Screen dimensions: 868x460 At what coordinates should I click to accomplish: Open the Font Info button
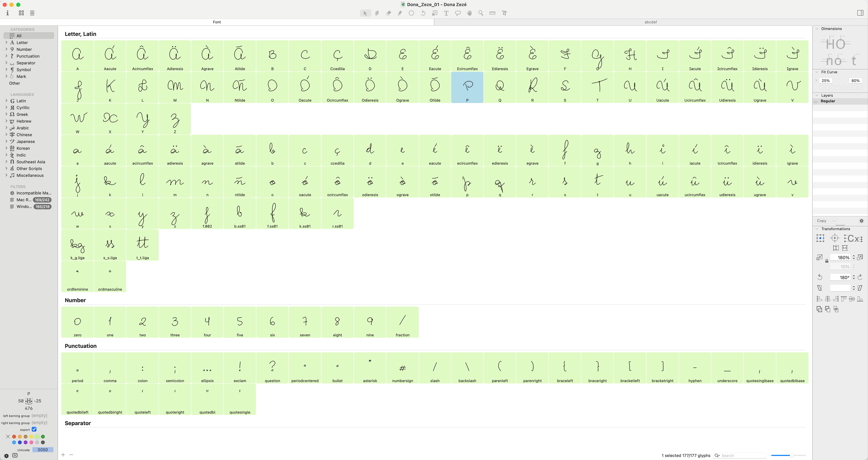[x=7, y=13]
